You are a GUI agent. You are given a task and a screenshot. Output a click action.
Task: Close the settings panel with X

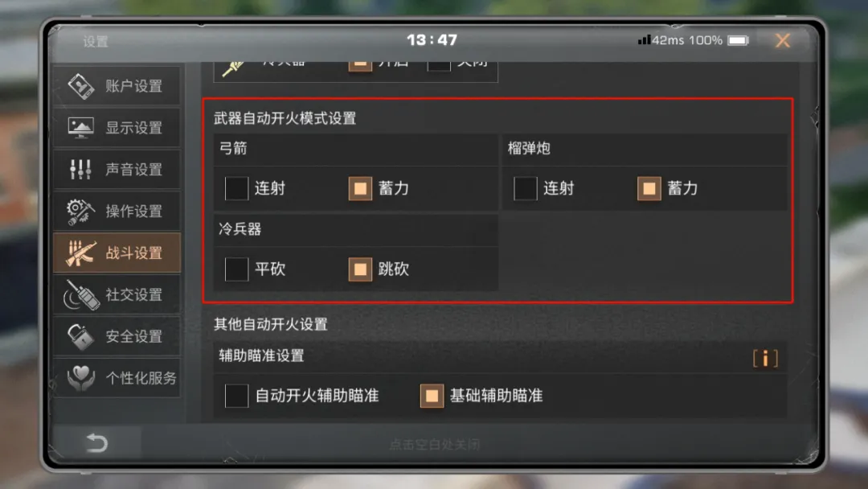click(x=783, y=40)
